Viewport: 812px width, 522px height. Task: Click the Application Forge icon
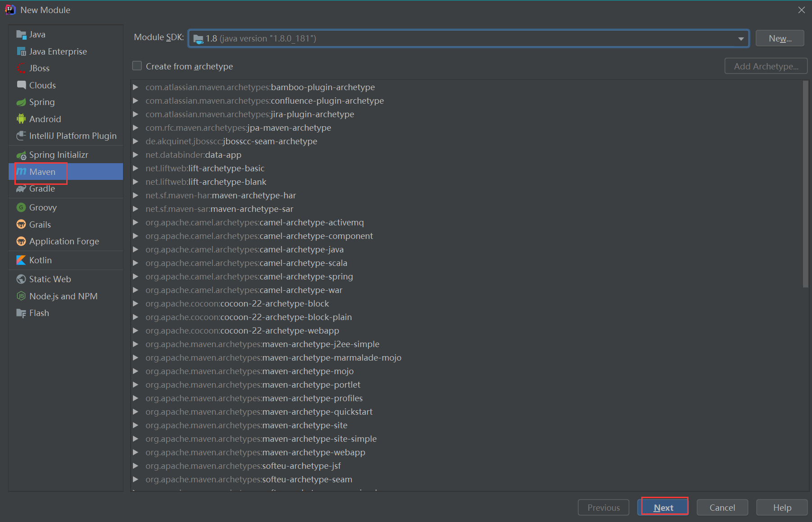pos(21,241)
